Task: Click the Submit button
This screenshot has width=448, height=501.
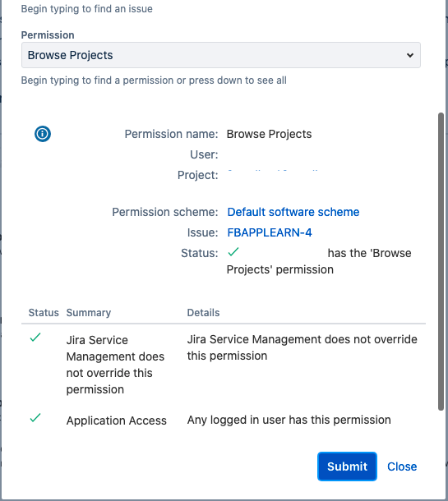Action: click(x=347, y=467)
